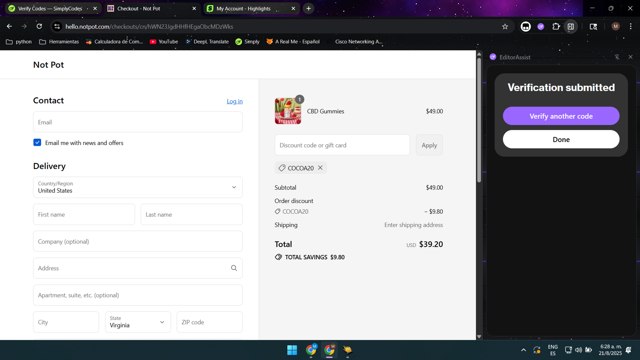This screenshot has width=640, height=360.
Task: Open the DeepL Translate bookmark
Action: click(207, 42)
